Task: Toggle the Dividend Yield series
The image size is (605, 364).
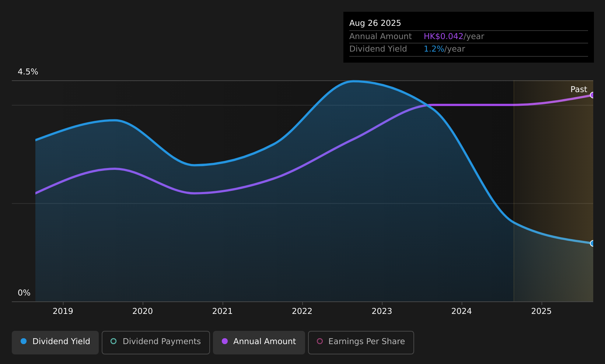Action: [x=55, y=342]
